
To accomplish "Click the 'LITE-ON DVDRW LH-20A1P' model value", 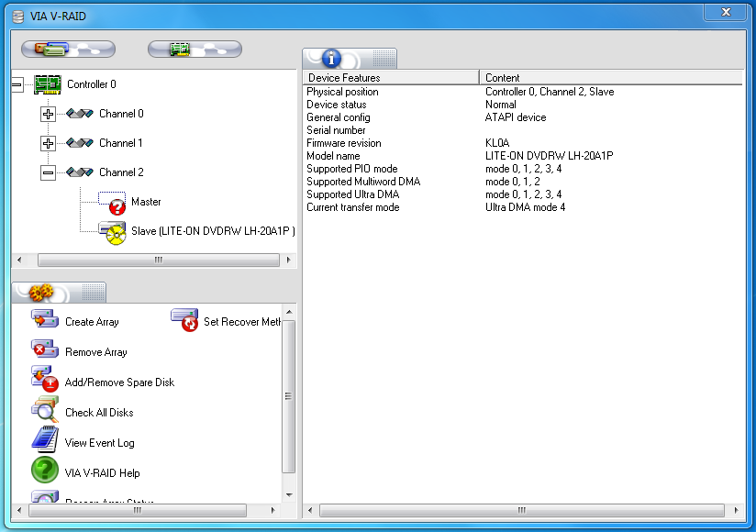I will point(550,156).
